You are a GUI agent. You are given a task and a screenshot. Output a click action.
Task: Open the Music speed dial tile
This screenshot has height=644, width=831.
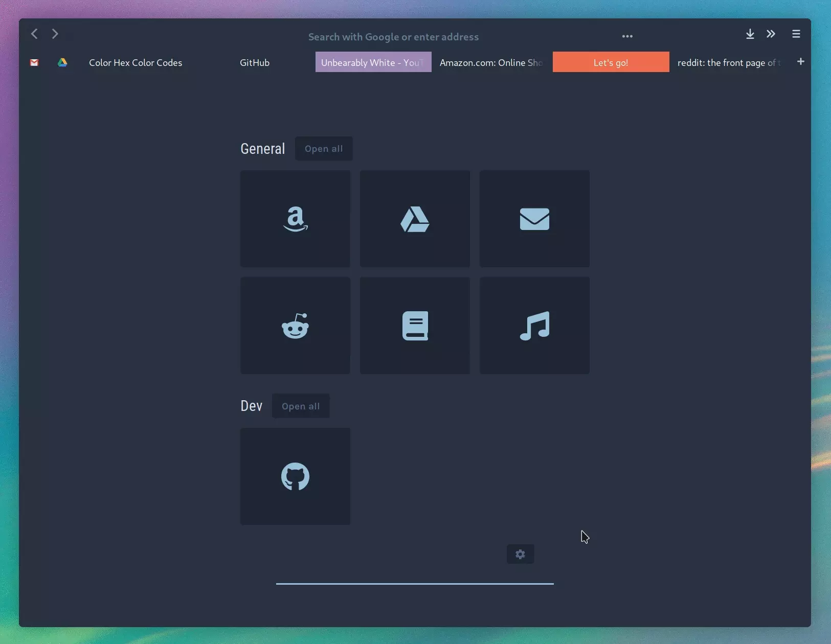coord(534,326)
